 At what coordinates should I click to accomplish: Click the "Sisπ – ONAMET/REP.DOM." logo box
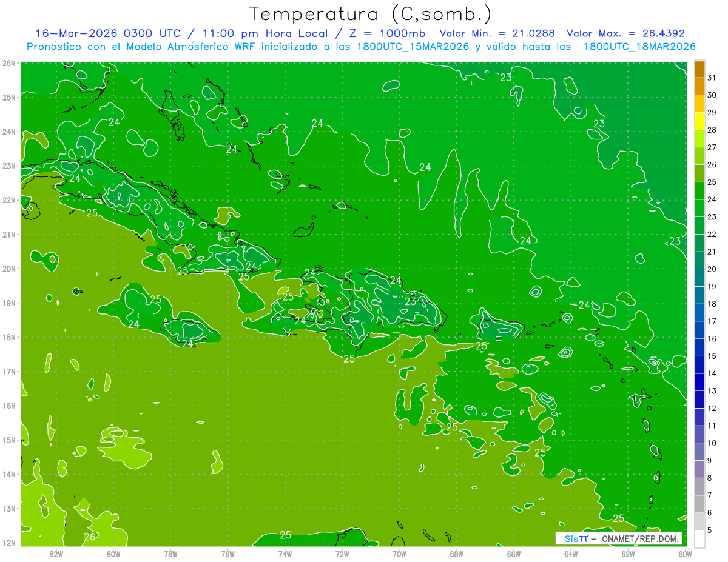click(x=619, y=538)
